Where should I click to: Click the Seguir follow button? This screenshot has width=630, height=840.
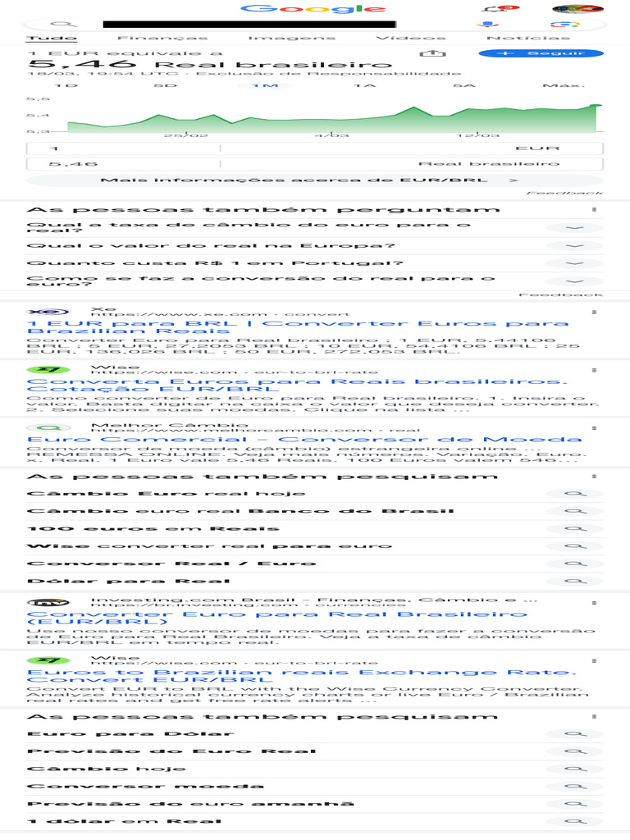tap(541, 53)
